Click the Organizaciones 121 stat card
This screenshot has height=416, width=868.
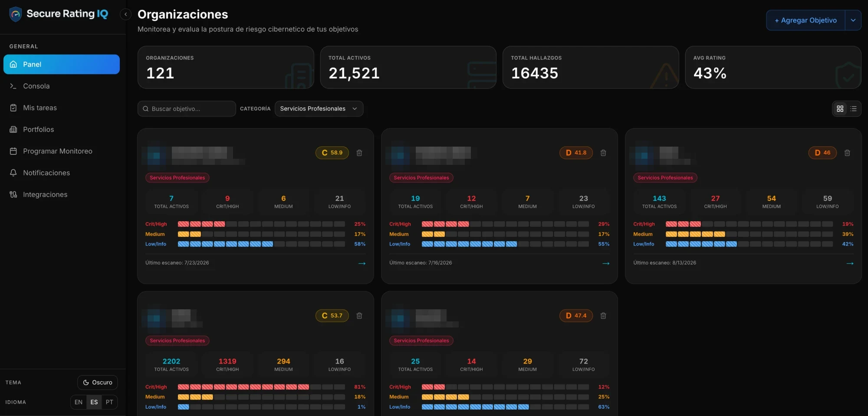click(226, 67)
